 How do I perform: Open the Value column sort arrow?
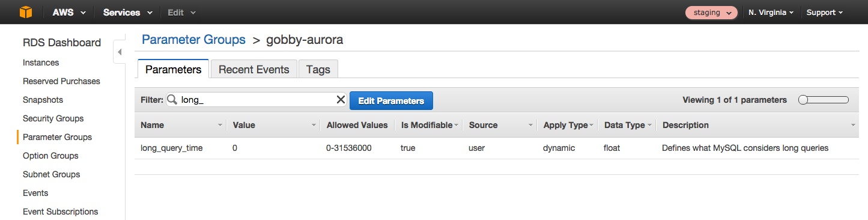click(x=314, y=126)
